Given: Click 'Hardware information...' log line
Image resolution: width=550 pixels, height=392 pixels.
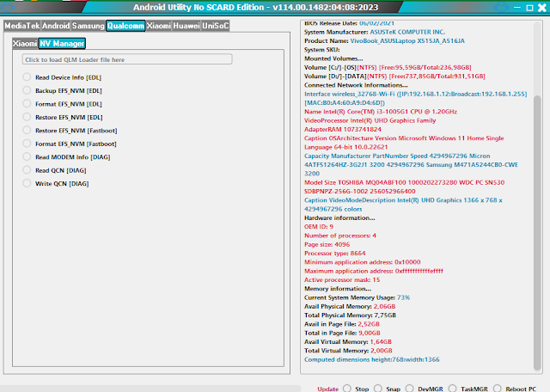Looking at the screenshot, I should 339,218.
